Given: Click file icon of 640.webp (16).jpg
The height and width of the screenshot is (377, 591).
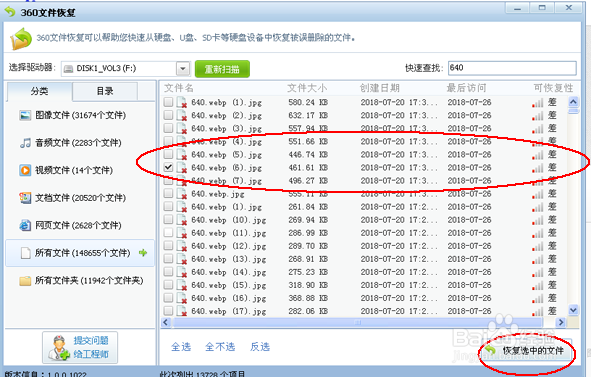Looking at the screenshot, I should pyautogui.click(x=182, y=298).
